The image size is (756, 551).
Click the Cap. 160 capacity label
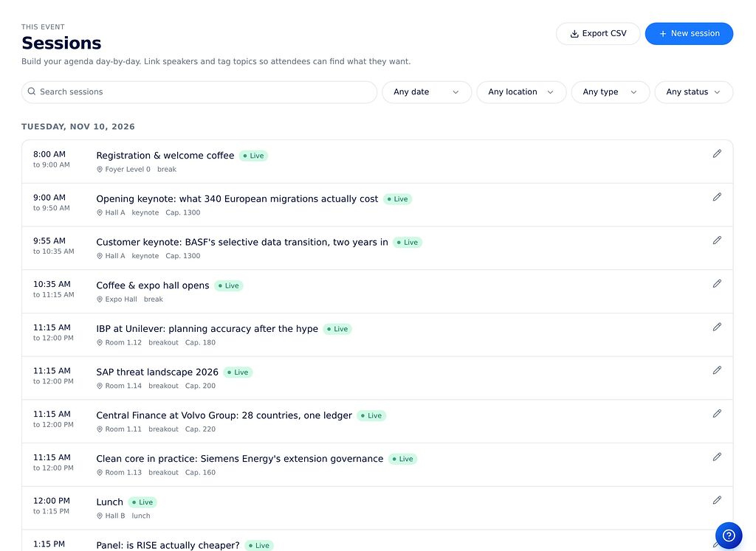point(200,473)
